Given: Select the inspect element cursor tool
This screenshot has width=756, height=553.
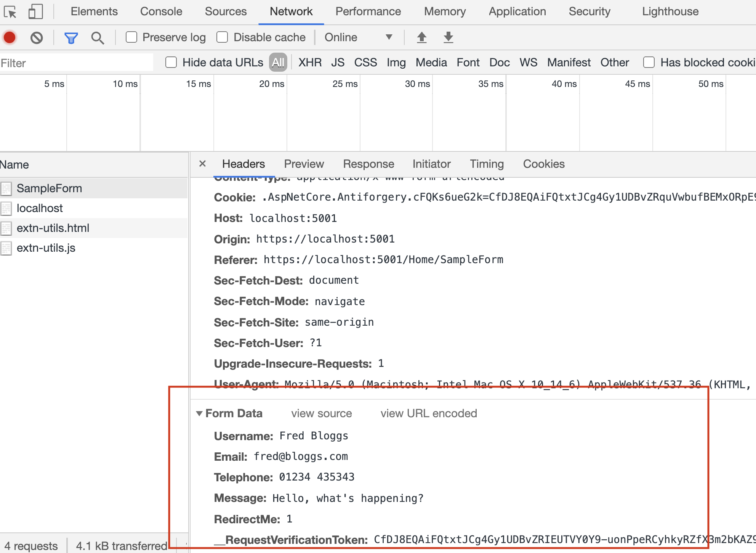Looking at the screenshot, I should pyautogui.click(x=13, y=11).
